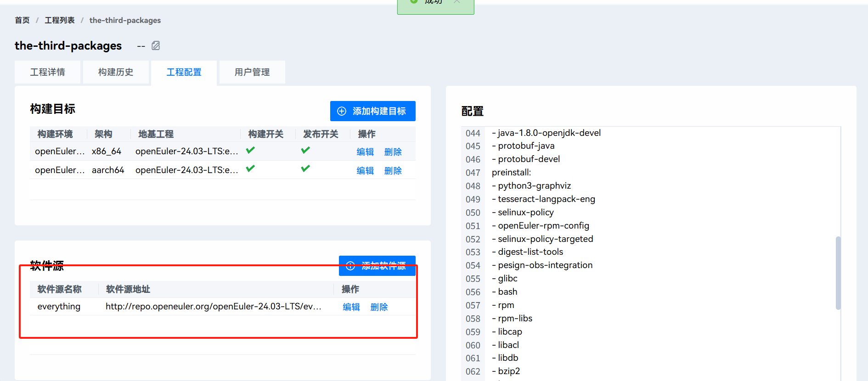This screenshot has height=381, width=868.
Task: Click the edit pencil icon beside project name
Action: pos(156,45)
